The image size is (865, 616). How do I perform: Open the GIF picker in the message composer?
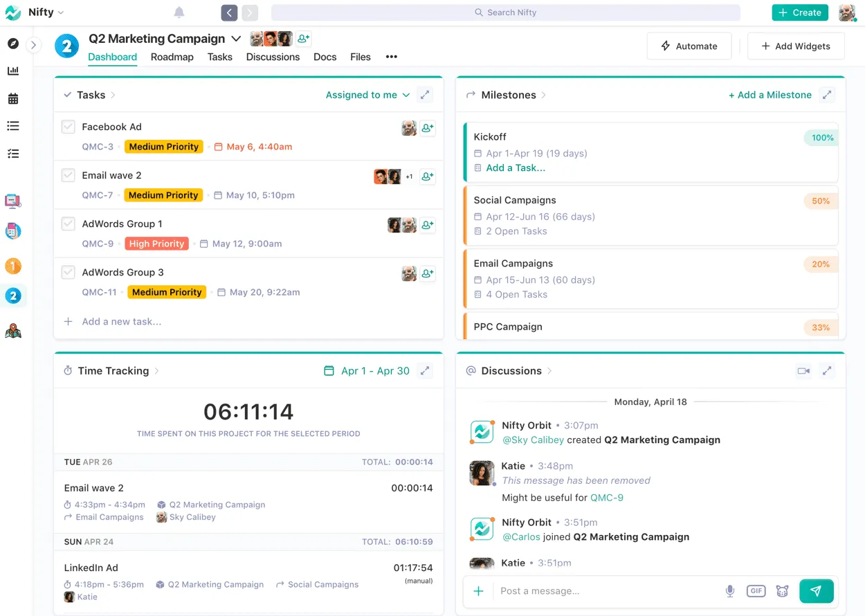(x=756, y=590)
